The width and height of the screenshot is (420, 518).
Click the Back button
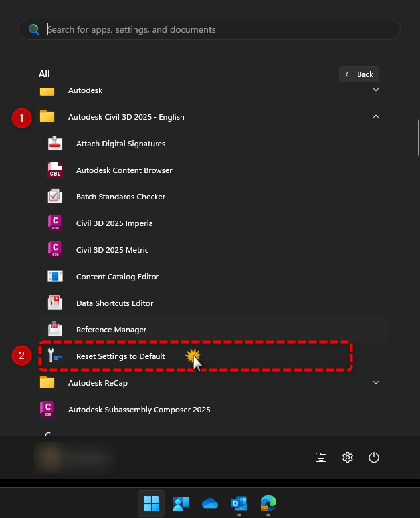coord(359,74)
